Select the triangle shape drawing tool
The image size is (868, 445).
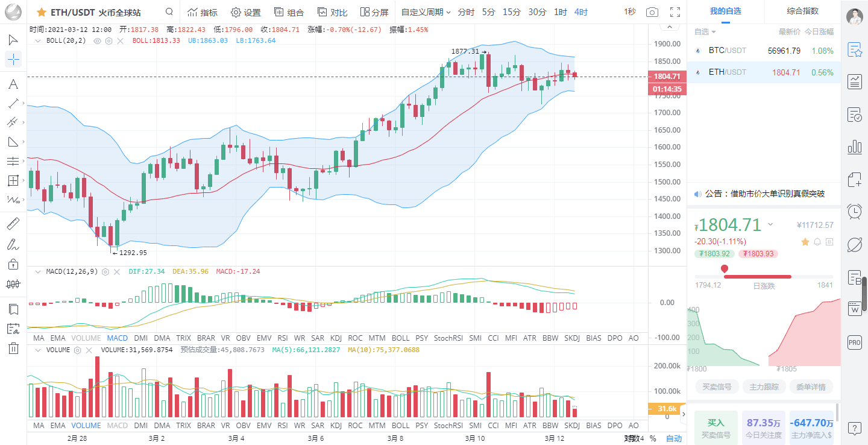coord(13,142)
